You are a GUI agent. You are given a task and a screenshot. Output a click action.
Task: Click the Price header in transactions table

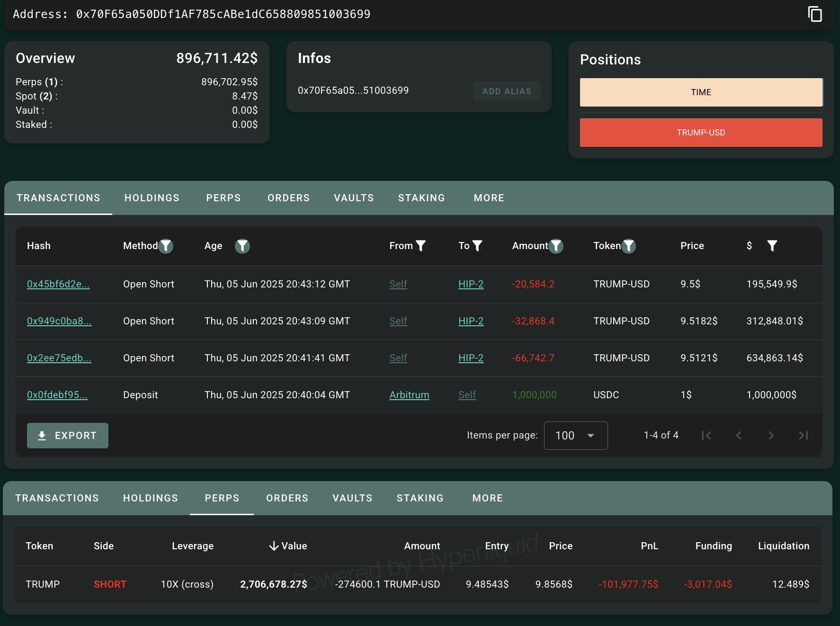[x=692, y=246]
